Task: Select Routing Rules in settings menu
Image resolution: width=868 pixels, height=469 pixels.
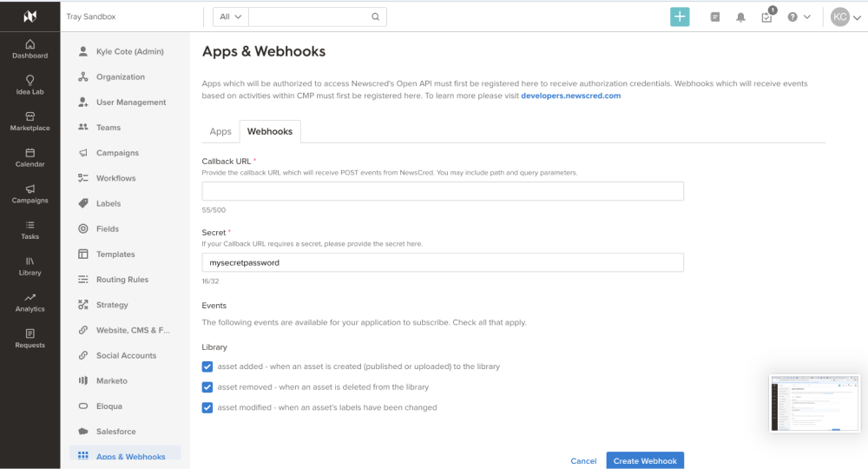Action: (122, 280)
